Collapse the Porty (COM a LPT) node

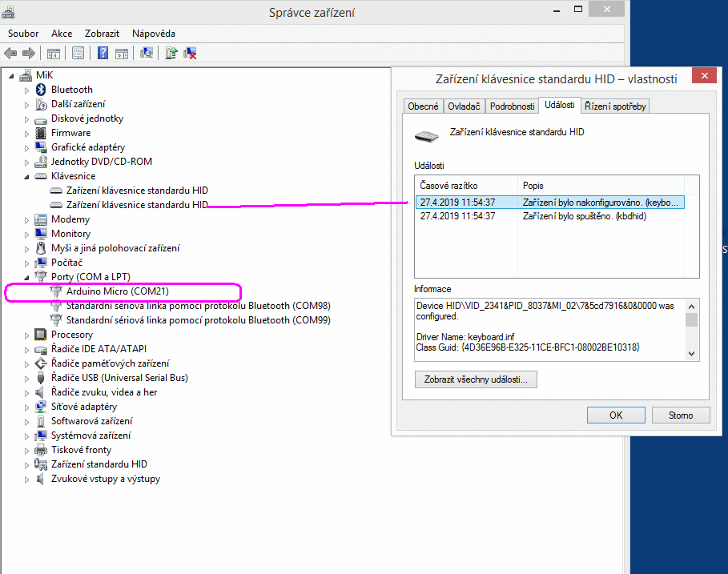26,277
